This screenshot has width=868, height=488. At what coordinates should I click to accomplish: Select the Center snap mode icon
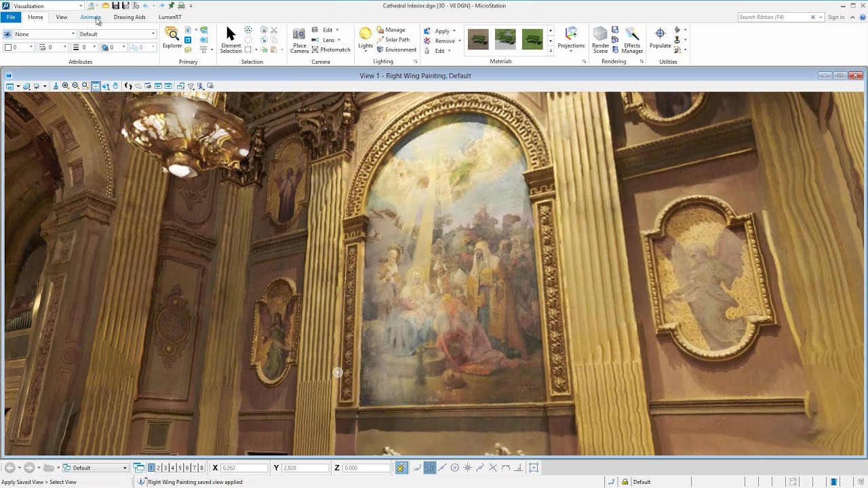[455, 468]
